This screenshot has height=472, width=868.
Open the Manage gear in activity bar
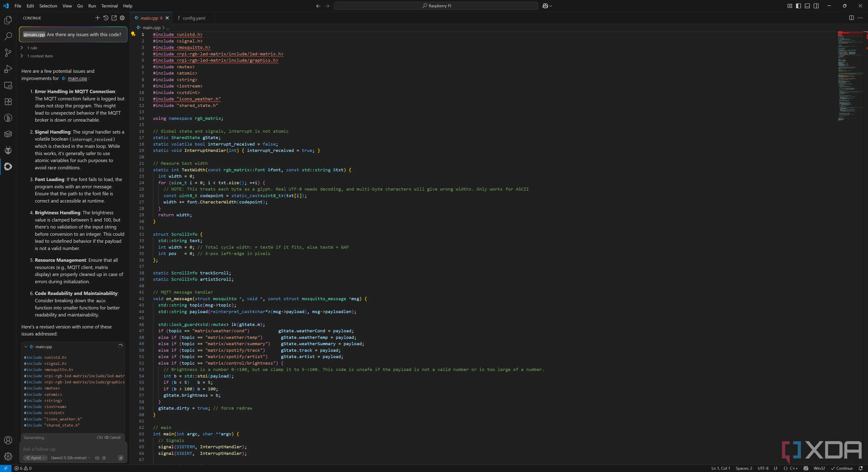[8, 456]
